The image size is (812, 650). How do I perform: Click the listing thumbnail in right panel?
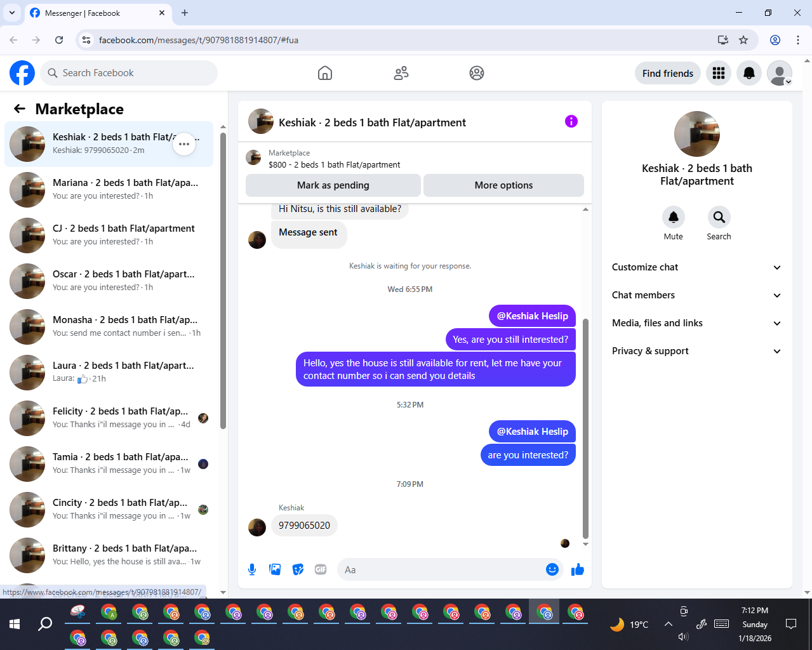[x=697, y=134]
